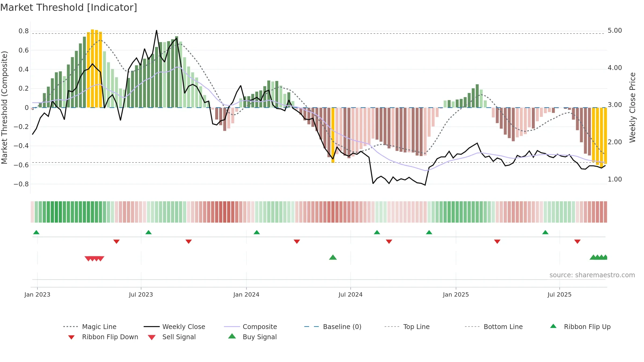Screen dimensions: 644x362
Task: Click the Ribbon Flip Up marker just after Jul 2023
Action: 148,232
